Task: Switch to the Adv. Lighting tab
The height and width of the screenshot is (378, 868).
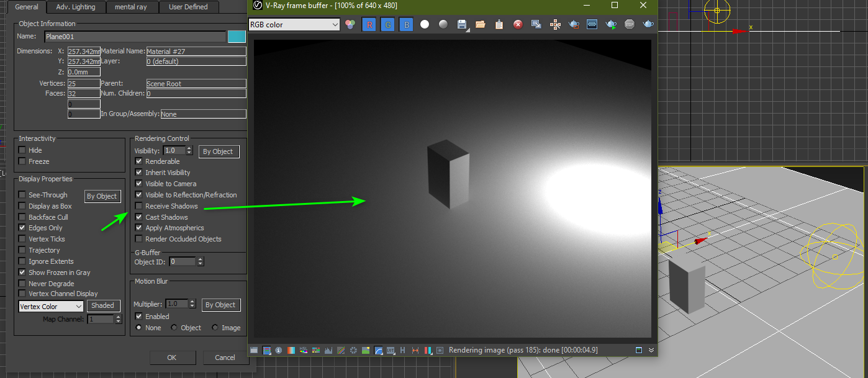Action: (x=76, y=7)
